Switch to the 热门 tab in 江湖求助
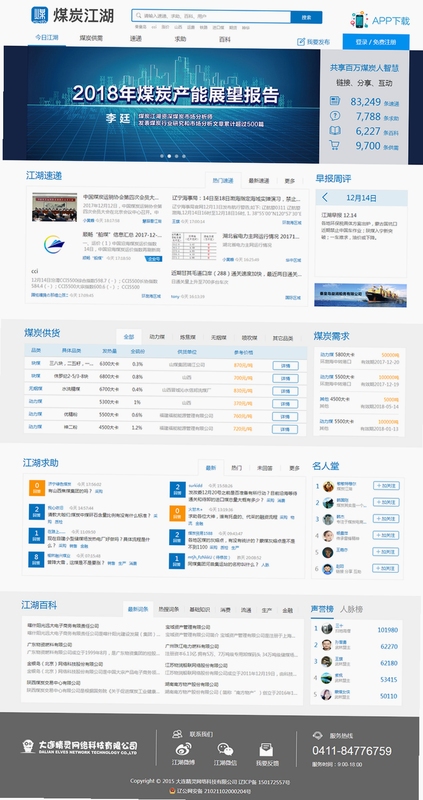Viewport: 423px width, 800px height. point(236,467)
